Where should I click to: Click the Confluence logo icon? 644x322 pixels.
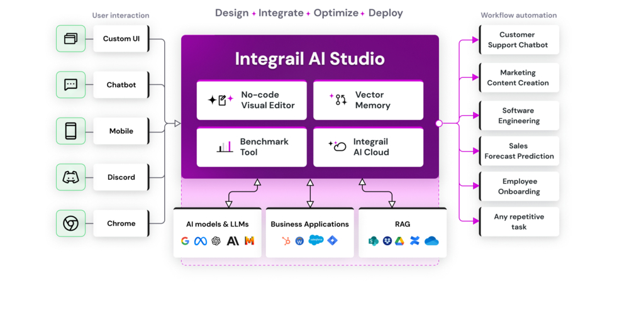pyautogui.click(x=414, y=241)
